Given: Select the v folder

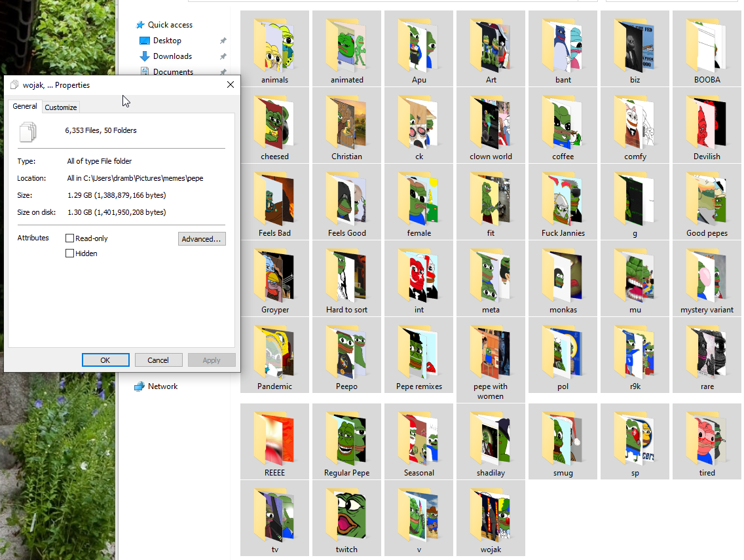Looking at the screenshot, I should 418,518.
